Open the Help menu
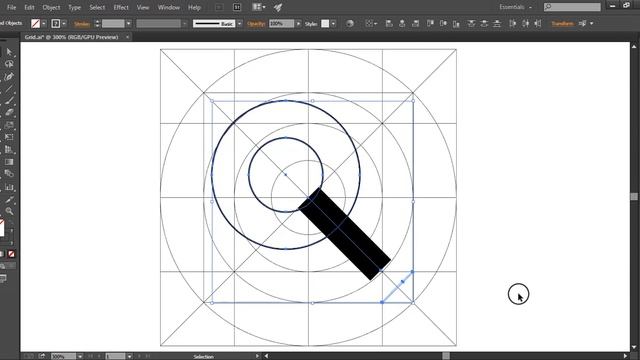This screenshot has width=640, height=360. (194, 7)
